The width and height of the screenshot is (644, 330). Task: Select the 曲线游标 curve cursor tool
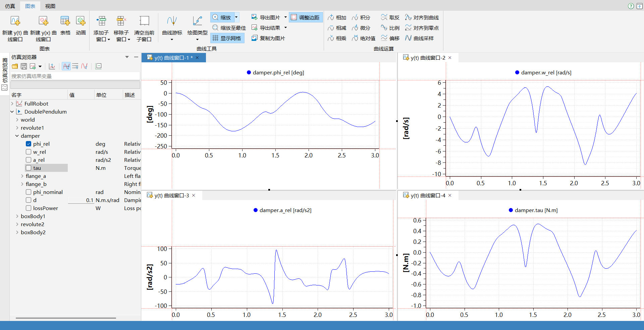click(172, 21)
